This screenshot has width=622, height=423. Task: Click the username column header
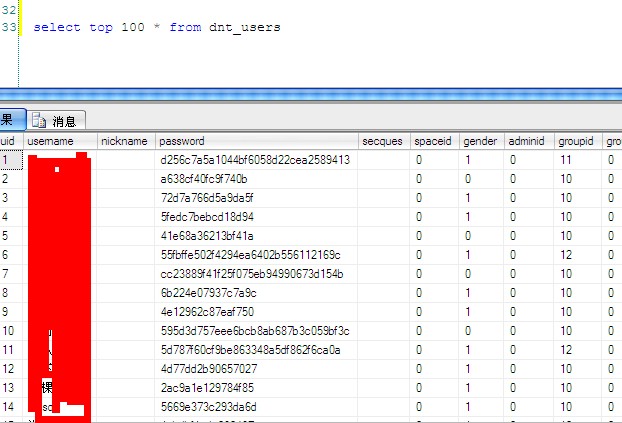(60, 141)
